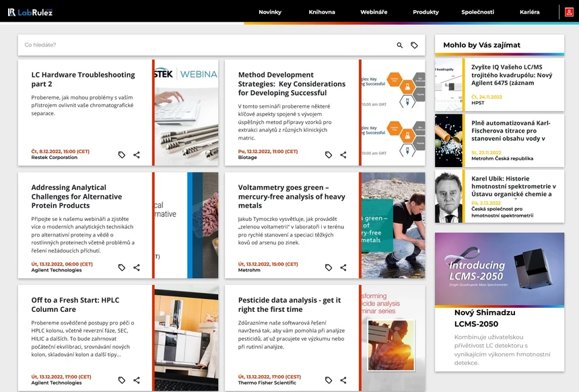
Task: Tag the Alternative Protein Products webinar
Action: click(121, 267)
